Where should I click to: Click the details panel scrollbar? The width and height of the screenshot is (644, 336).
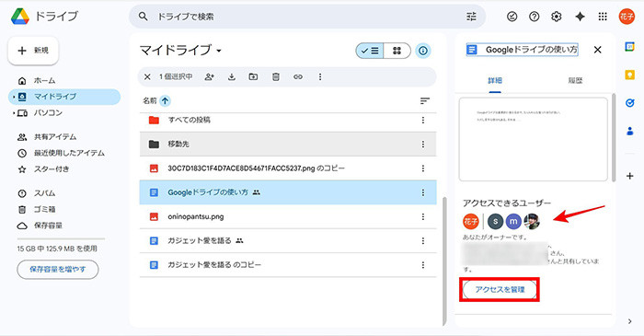point(614,137)
